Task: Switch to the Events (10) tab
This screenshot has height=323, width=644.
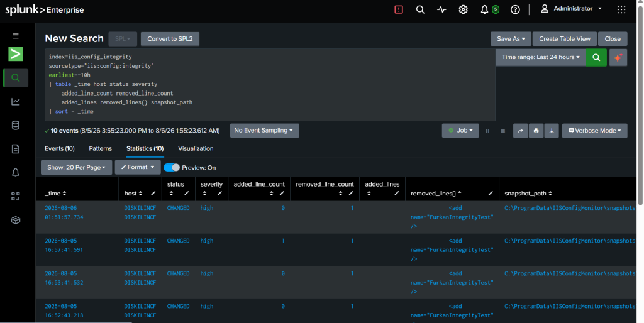Action: coord(60,148)
